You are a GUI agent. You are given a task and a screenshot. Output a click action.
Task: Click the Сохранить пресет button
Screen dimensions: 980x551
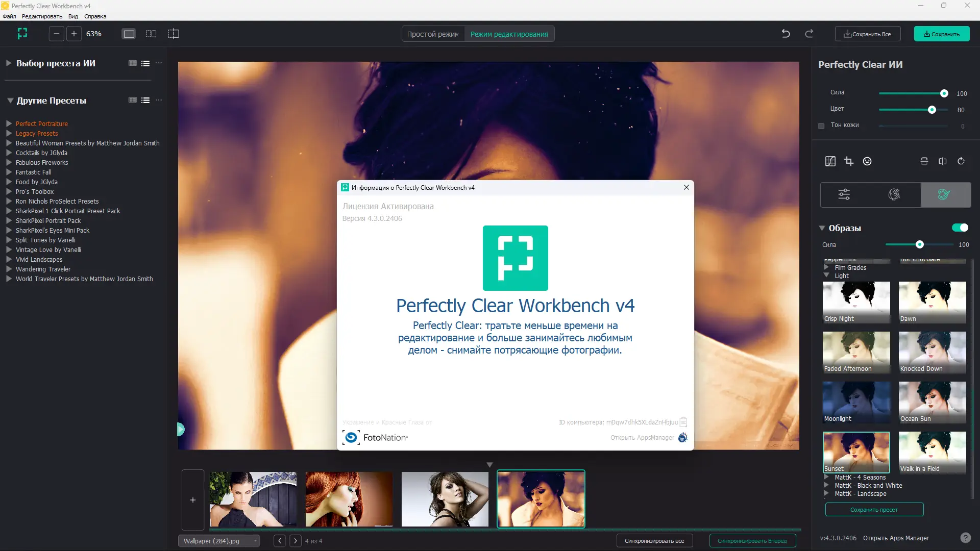pos(874,510)
